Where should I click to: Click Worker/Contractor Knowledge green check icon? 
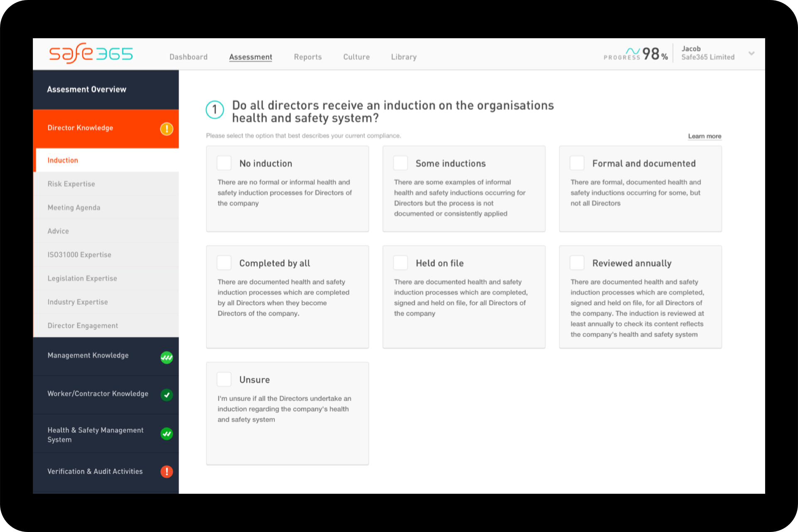pos(167,395)
